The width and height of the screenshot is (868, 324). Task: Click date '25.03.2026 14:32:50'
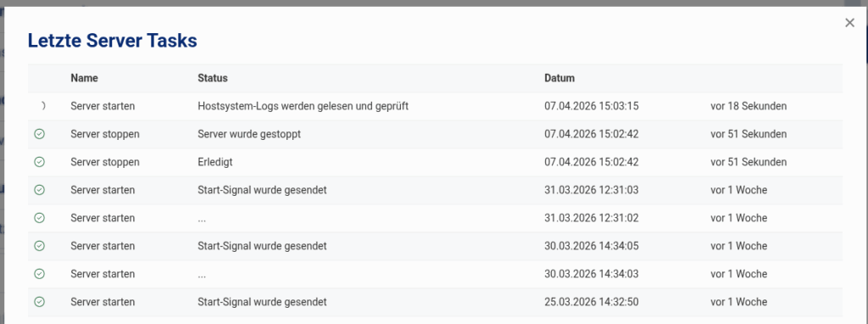[x=591, y=303]
